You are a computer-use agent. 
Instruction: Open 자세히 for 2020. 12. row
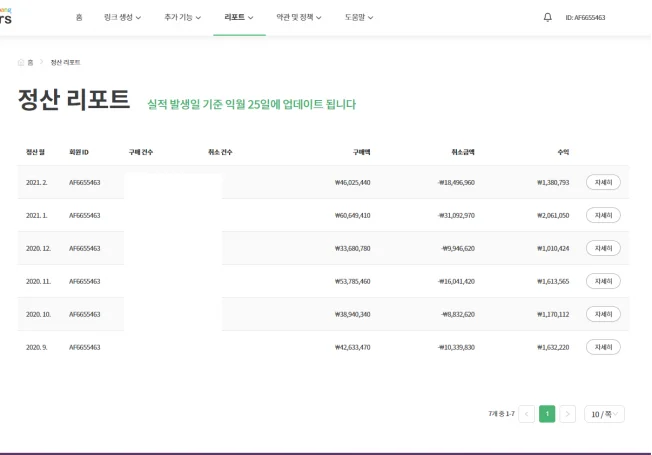pyautogui.click(x=603, y=248)
